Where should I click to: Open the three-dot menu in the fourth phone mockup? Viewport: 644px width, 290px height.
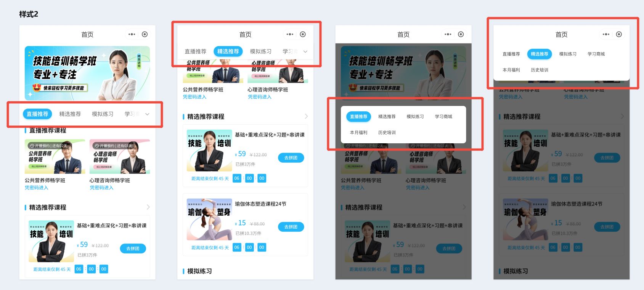(x=606, y=34)
